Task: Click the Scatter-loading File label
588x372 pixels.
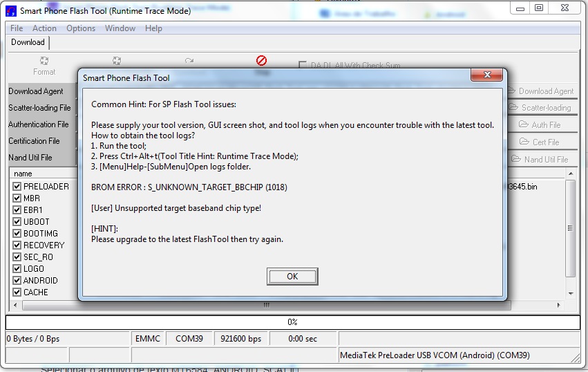Action: [x=39, y=108]
